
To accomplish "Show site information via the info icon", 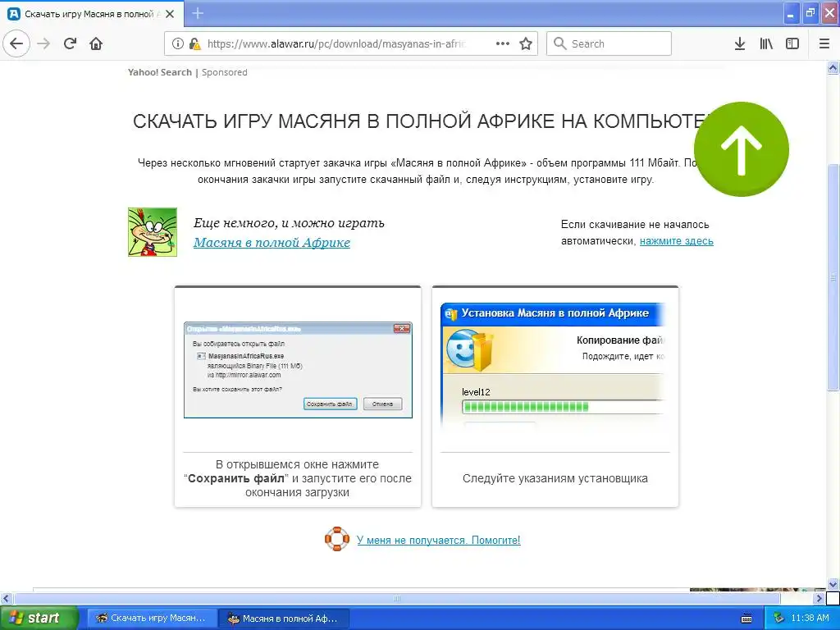I will click(x=178, y=43).
